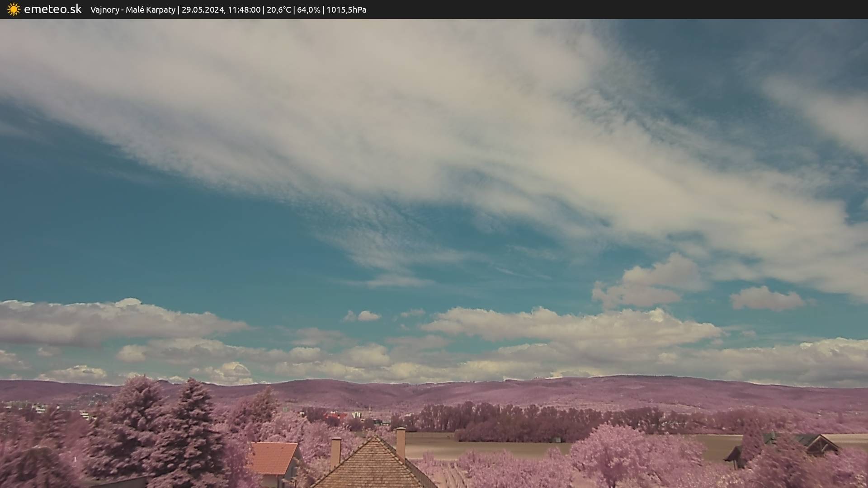Click the tall chimney right of roof peak
Screen dimensions: 868x488
(401, 443)
